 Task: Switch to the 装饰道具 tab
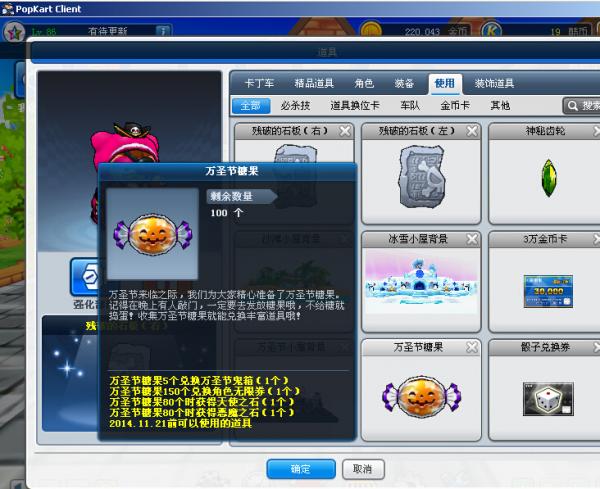point(494,83)
